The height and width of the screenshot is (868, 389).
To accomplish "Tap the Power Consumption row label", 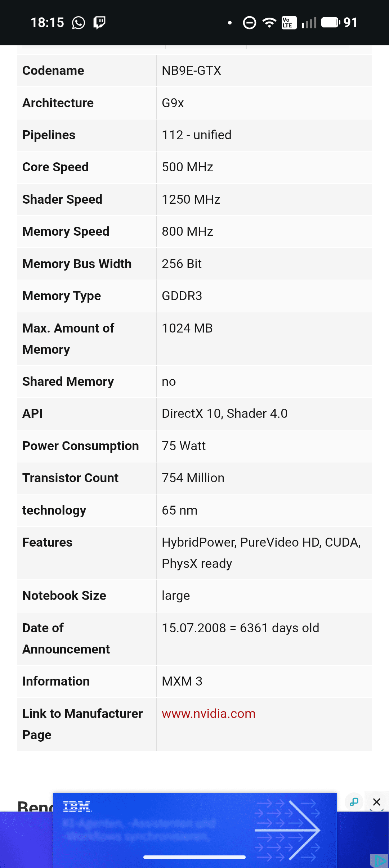I will [80, 446].
